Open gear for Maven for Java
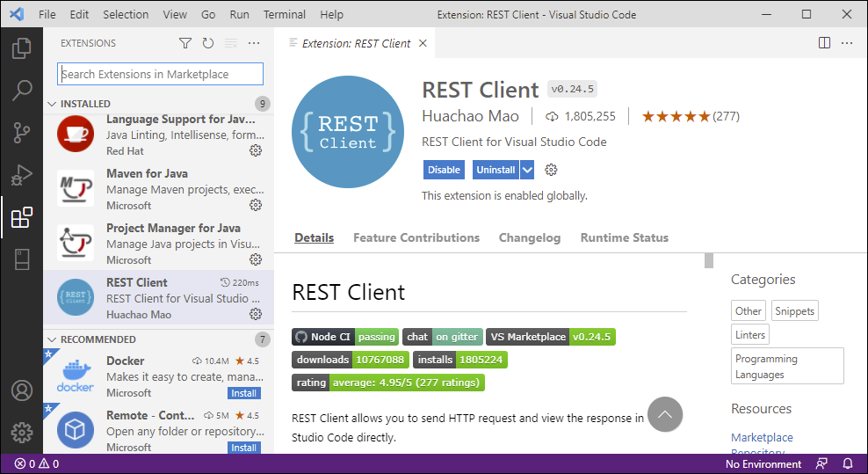This screenshot has height=474, width=868. click(255, 205)
